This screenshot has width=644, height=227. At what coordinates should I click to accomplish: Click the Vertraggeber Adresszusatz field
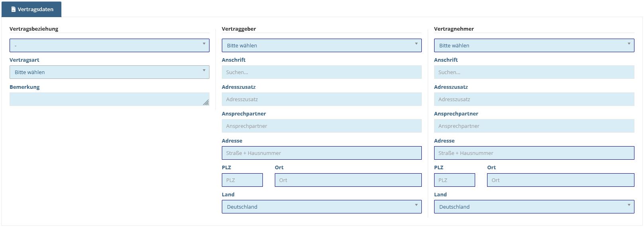(x=322, y=99)
